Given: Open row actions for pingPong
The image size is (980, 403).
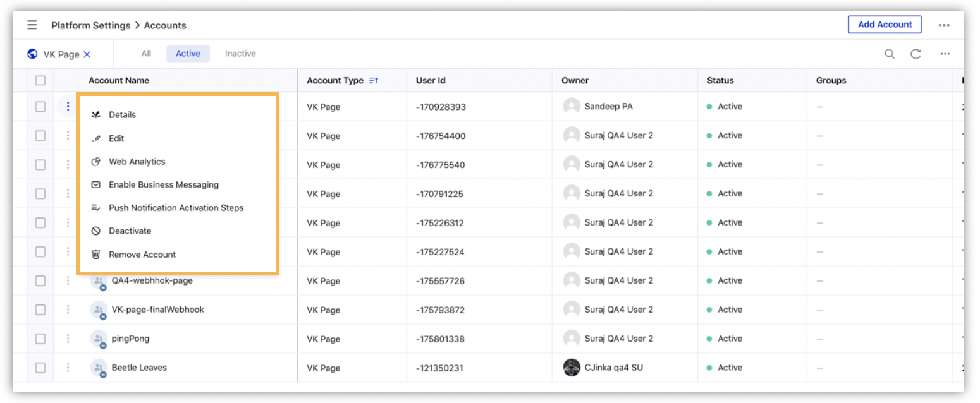Looking at the screenshot, I should coord(68,339).
